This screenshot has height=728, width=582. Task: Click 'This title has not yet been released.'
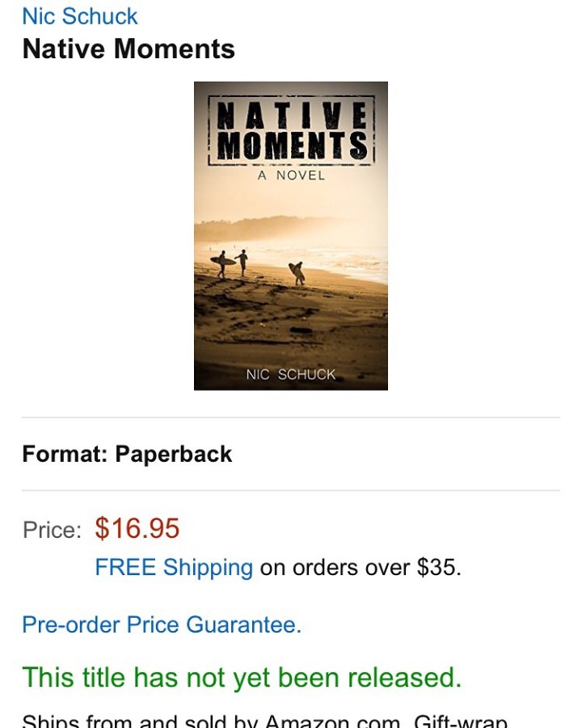point(242,677)
